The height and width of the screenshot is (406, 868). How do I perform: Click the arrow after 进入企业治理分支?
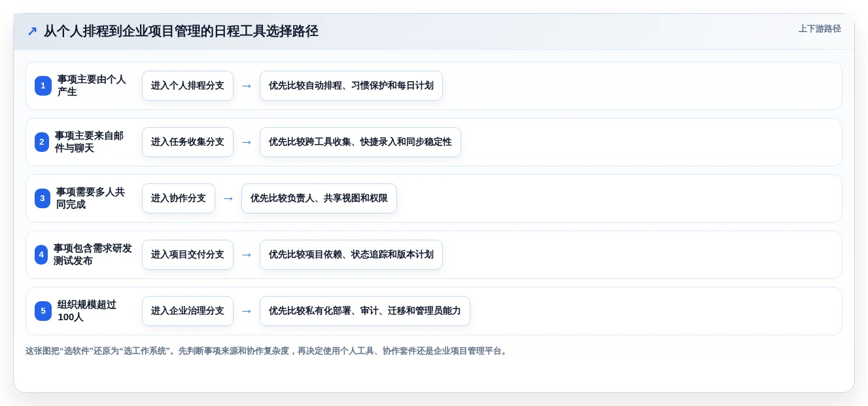247,311
